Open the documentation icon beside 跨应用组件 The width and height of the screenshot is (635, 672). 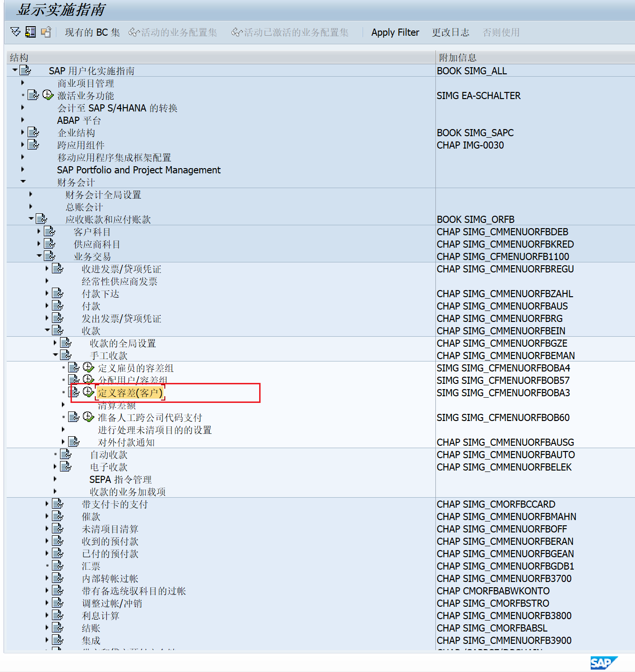[x=33, y=145]
